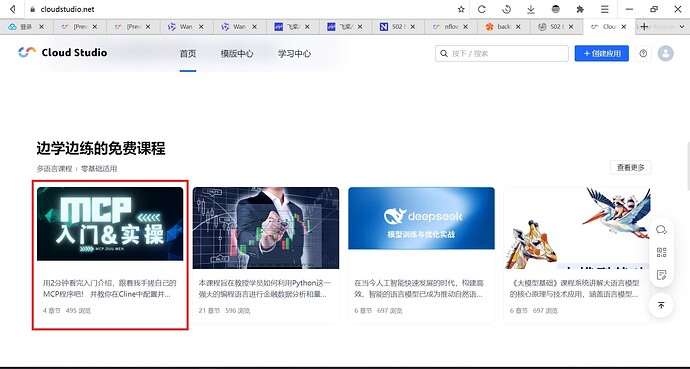Reload the page
The width and height of the screenshot is (690, 369).
click(x=481, y=9)
